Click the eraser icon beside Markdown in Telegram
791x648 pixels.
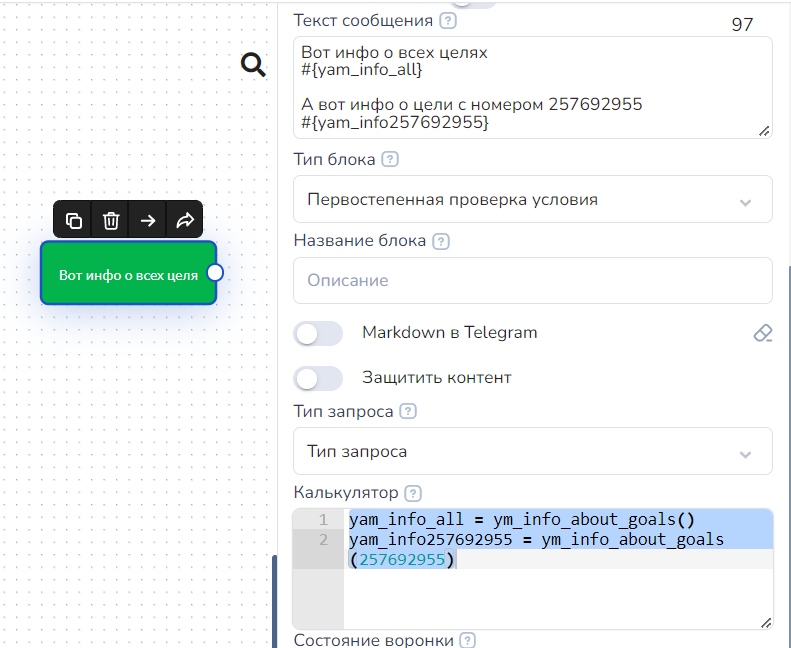click(763, 333)
